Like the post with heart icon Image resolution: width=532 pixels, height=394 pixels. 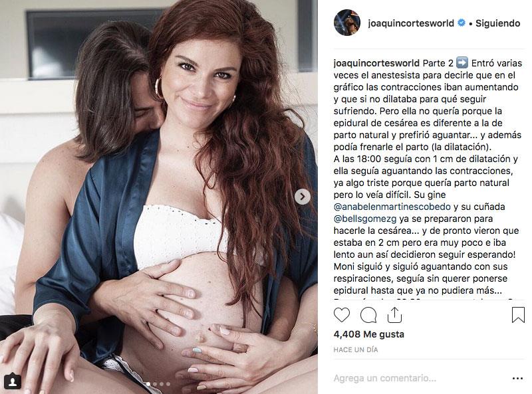coord(342,315)
